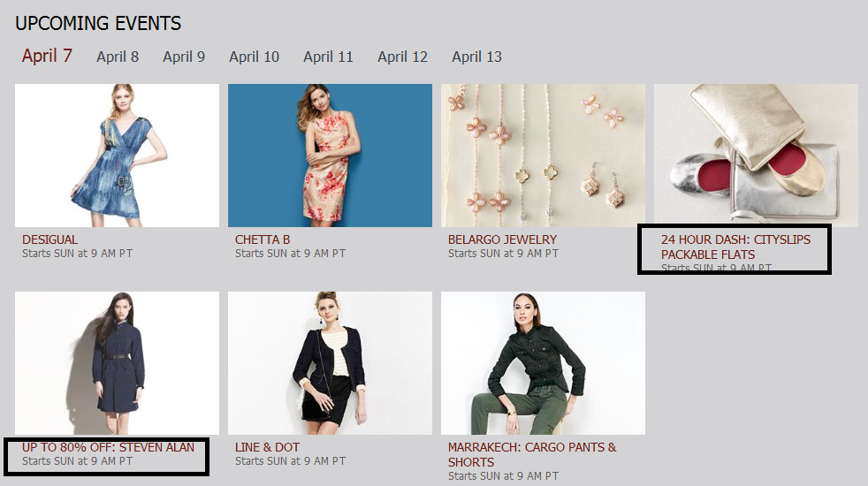This screenshot has height=486, width=868.
Task: Click the Chetta B floral dress image
Action: [330, 156]
